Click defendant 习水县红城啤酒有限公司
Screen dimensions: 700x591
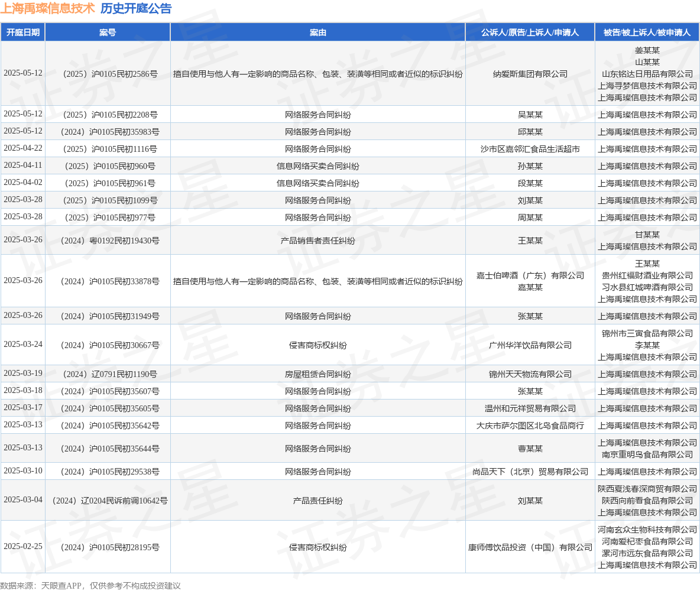click(x=647, y=287)
